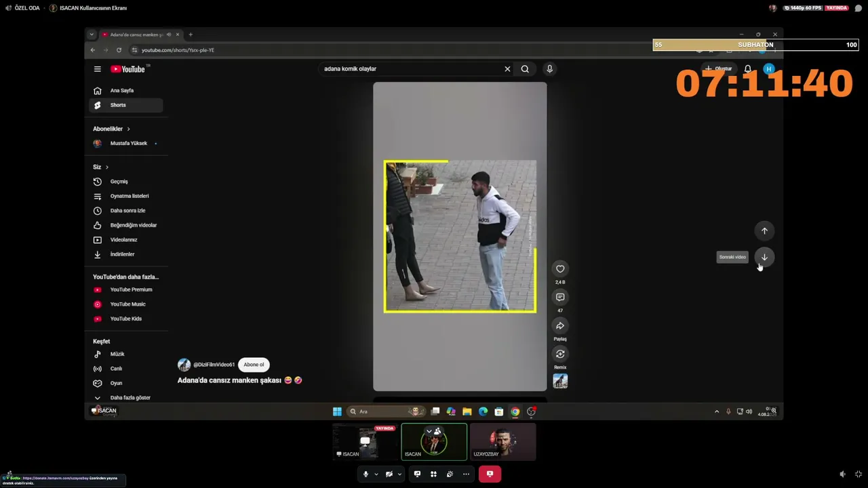868x488 pixels.
Task: Open İndirilenler in sidebar
Action: point(125,254)
